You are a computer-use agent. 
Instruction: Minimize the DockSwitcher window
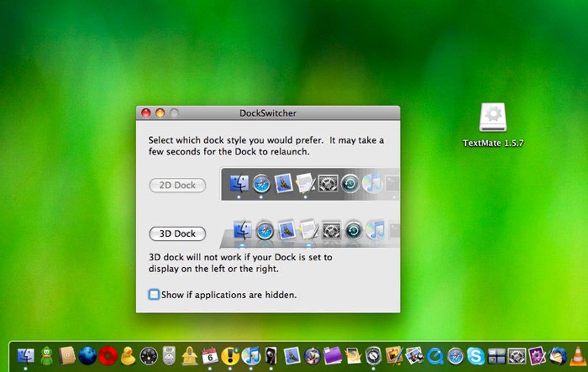(x=160, y=113)
